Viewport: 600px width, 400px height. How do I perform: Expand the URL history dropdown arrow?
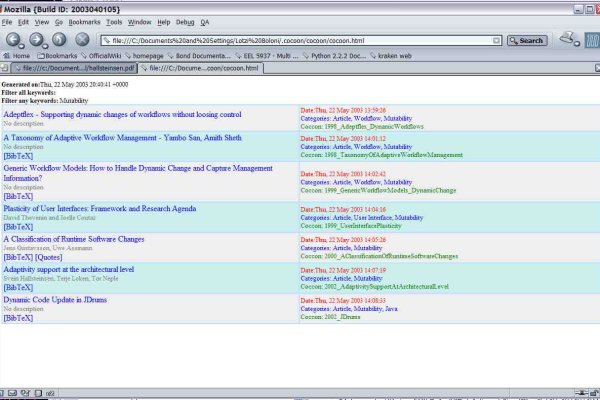click(x=497, y=41)
